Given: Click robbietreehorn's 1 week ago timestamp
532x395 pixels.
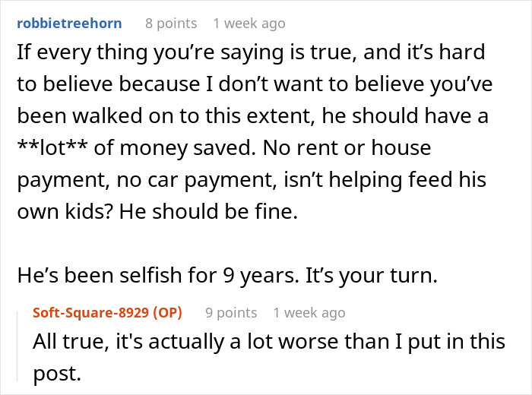Looking at the screenshot, I should (249, 24).
